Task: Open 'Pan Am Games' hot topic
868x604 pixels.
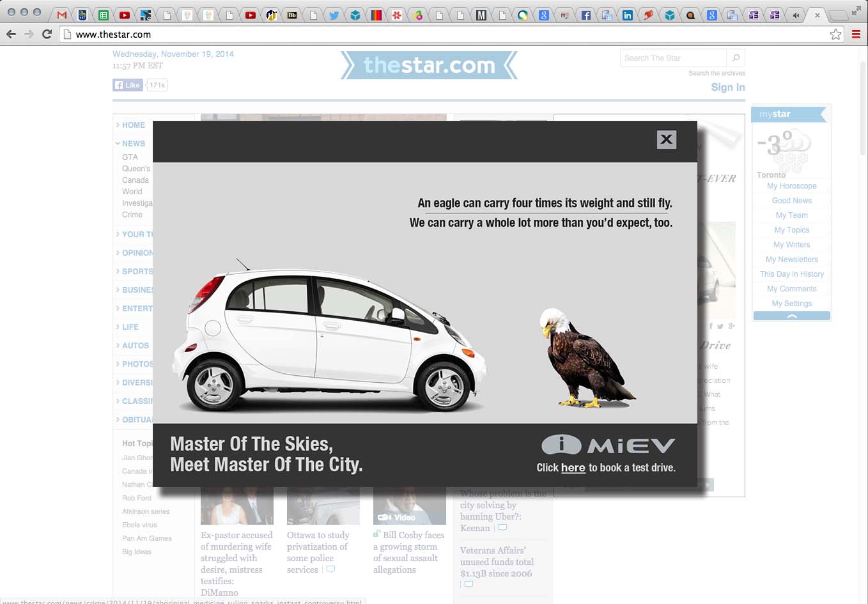Action: (x=147, y=538)
